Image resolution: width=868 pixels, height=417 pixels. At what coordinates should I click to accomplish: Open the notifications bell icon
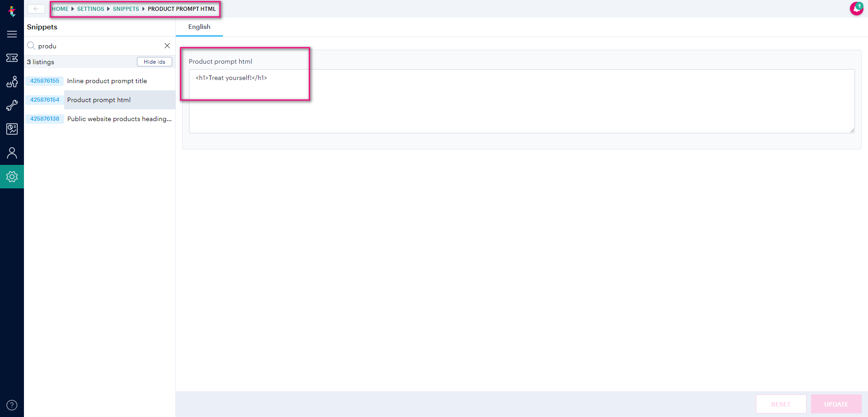pos(856,8)
